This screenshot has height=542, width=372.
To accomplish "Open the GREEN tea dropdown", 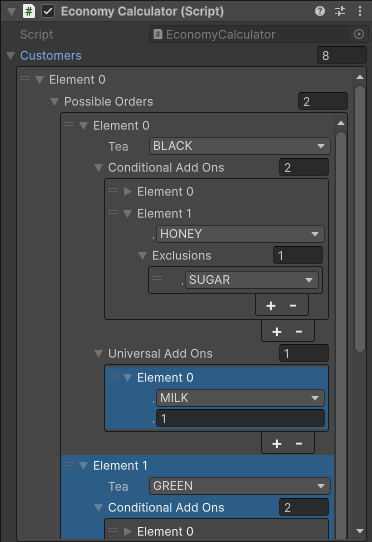I will [240, 486].
